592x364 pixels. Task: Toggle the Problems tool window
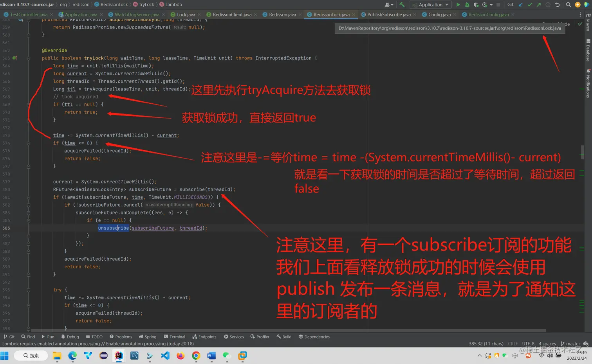point(121,337)
